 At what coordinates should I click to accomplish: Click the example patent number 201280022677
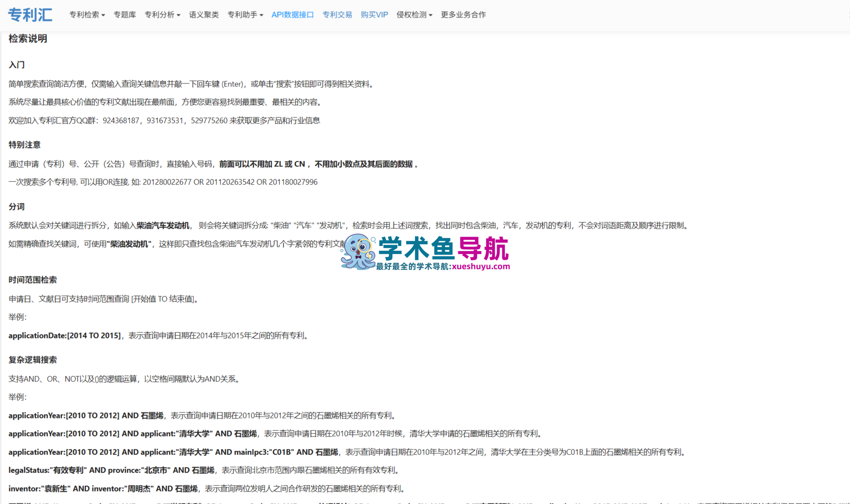[167, 182]
